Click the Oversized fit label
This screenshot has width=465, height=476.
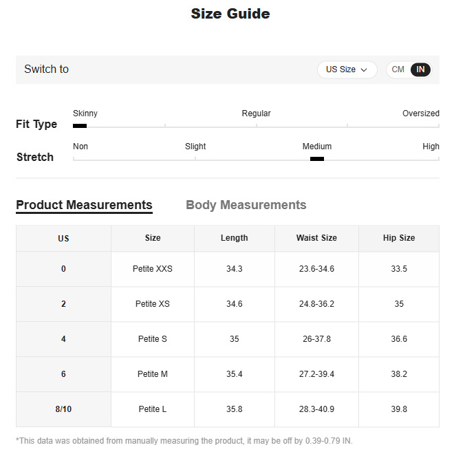tap(421, 113)
